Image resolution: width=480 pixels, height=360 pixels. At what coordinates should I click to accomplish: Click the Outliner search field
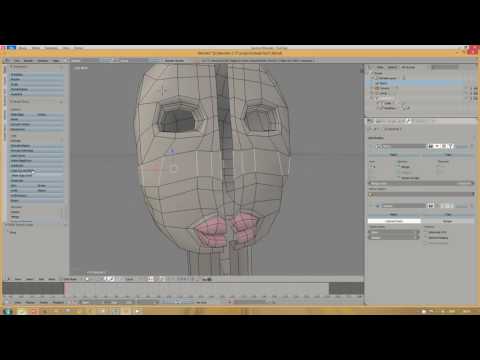[x=445, y=67]
